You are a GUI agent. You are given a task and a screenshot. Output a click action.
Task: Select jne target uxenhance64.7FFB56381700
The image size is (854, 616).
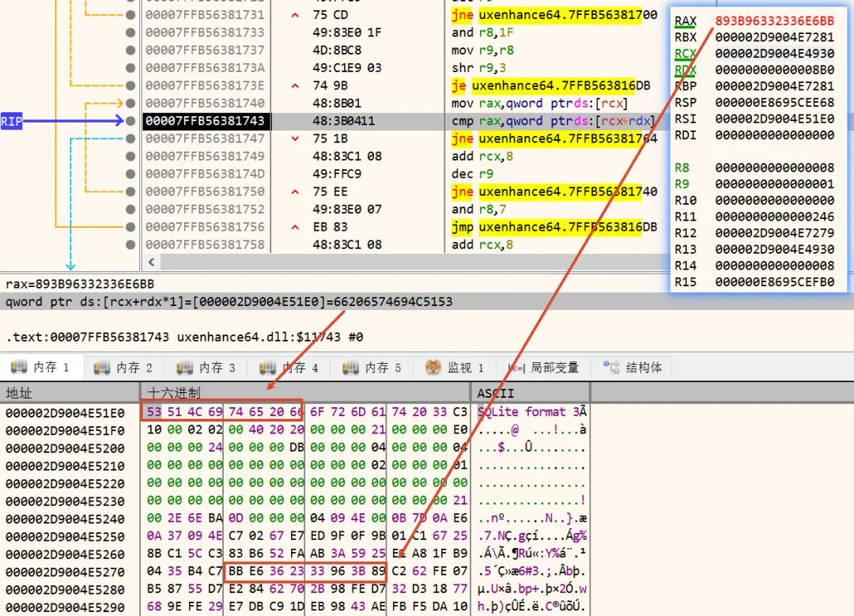[x=568, y=15]
